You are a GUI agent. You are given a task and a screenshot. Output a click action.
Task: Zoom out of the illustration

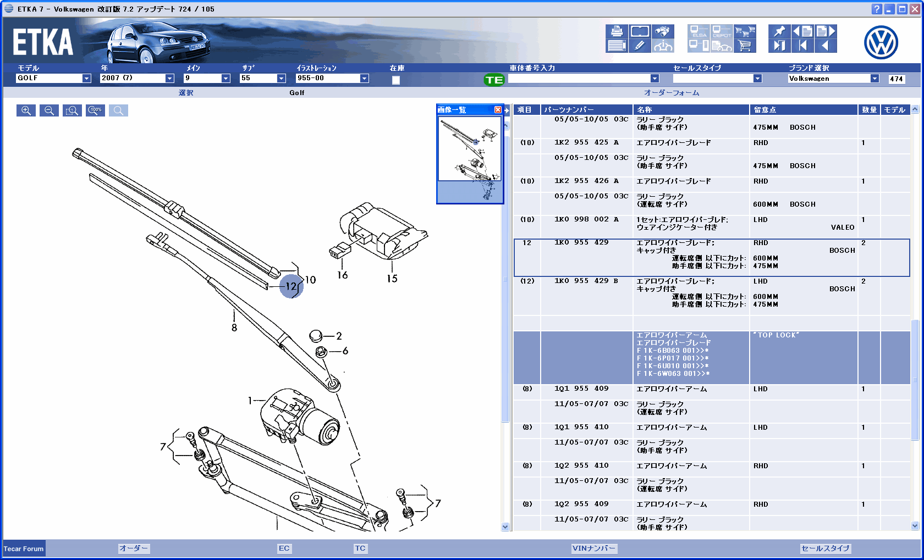[49, 110]
